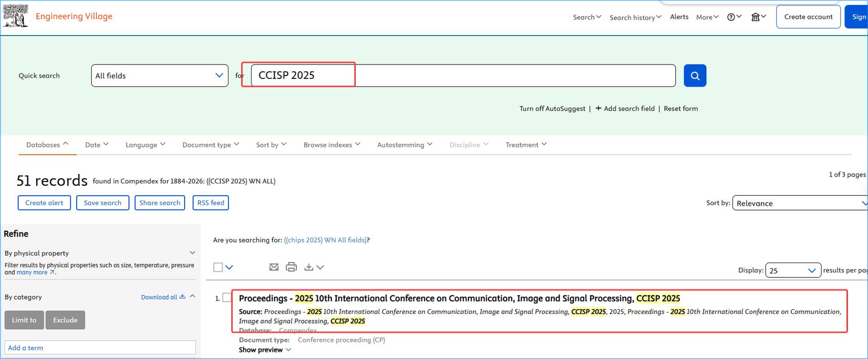Click the email results envelope icon
This screenshot has width=868, height=359.
(x=274, y=267)
